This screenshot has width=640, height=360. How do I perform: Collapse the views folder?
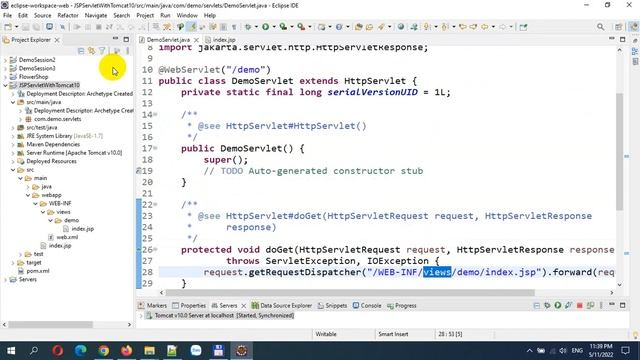pos(43,212)
